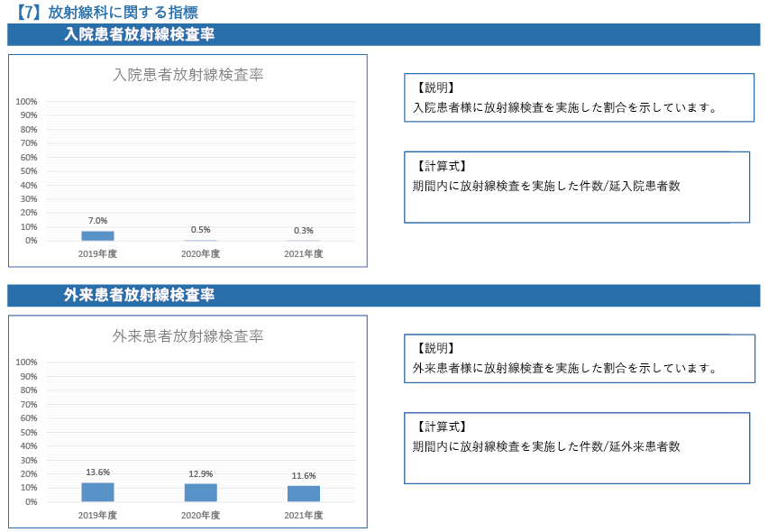Select the 入院患者放射線検査率 chart title

click(187, 75)
